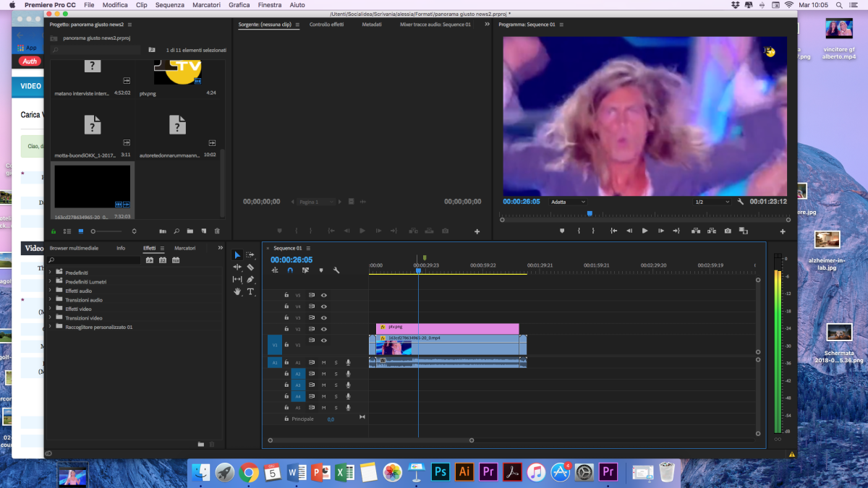The height and width of the screenshot is (488, 868).
Task: Switch to the Controllo effetti tab
Action: (326, 25)
